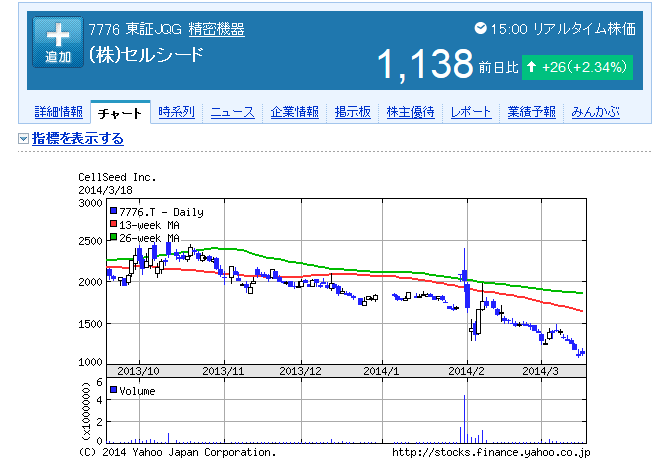Open the 精密機器 sector link
This screenshot has width=662, height=471.
[217, 30]
